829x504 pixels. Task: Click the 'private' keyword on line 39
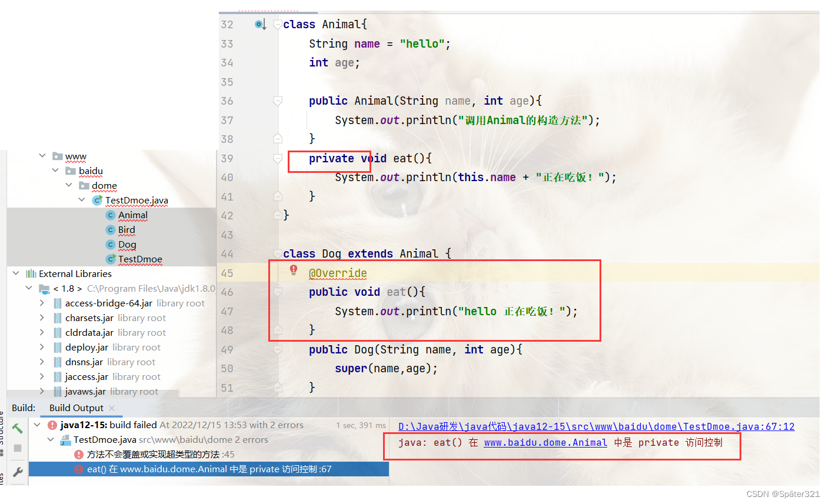click(331, 158)
